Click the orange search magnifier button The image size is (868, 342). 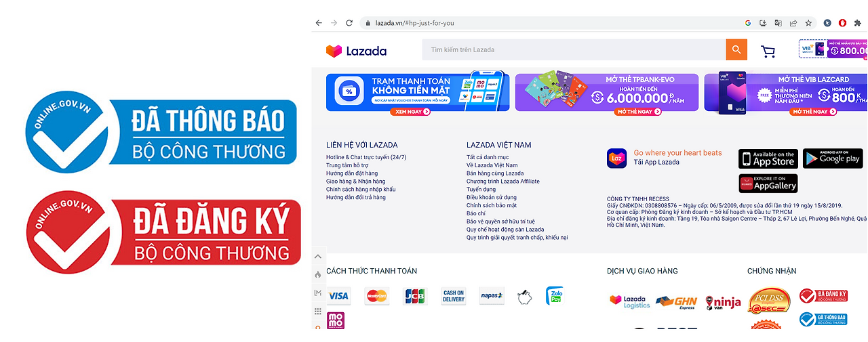[x=736, y=49]
